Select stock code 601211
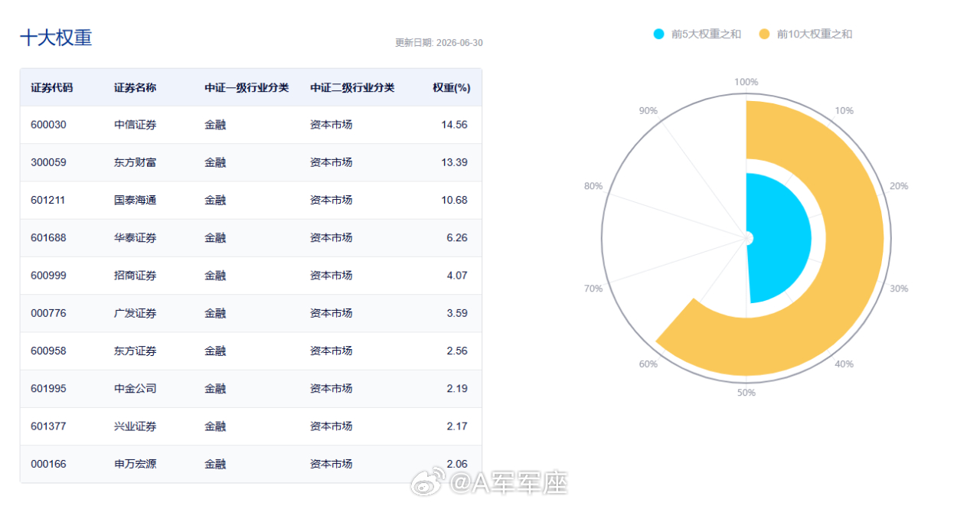This screenshot has height=506, width=980. (48, 200)
